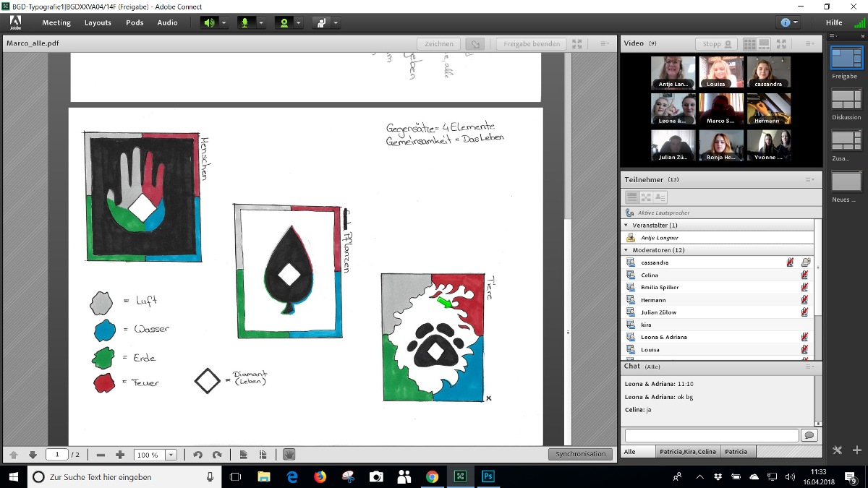Open the Hilfe menu
Viewport: 868px width, 488px height.
click(834, 22)
